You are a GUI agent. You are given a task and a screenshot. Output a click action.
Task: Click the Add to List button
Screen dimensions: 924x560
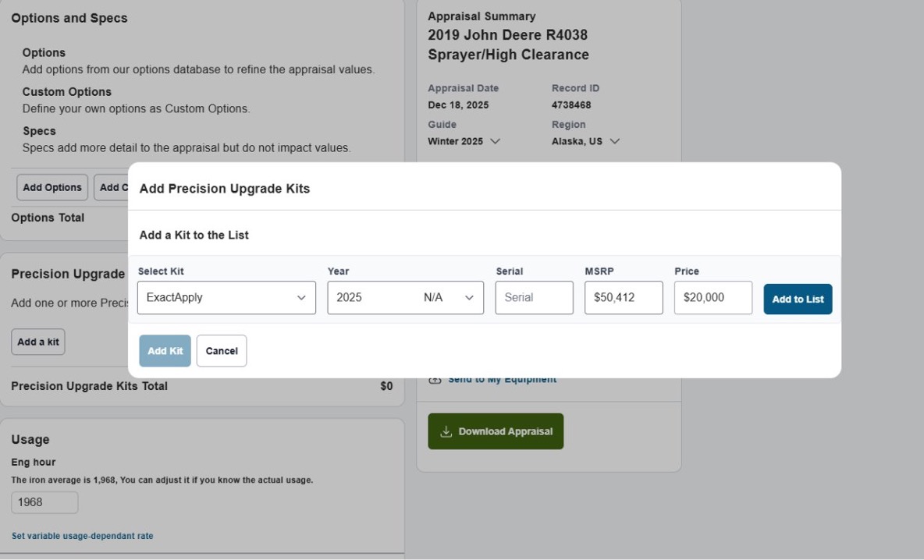coord(798,298)
